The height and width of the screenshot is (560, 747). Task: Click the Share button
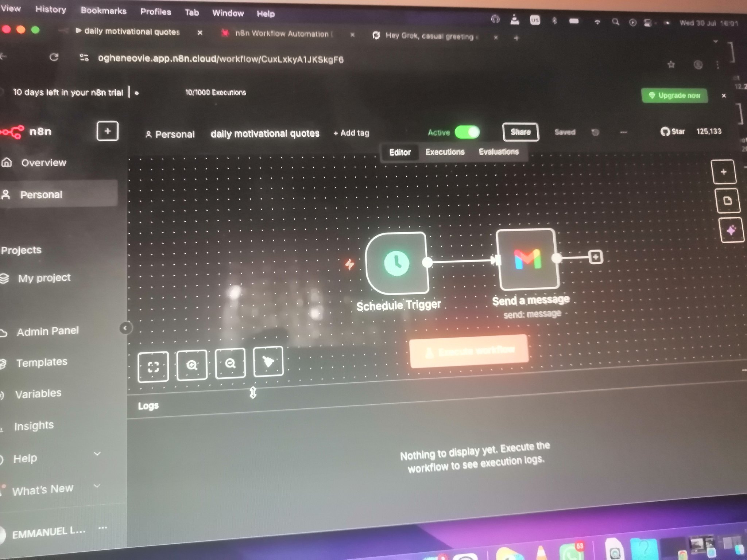click(x=520, y=132)
